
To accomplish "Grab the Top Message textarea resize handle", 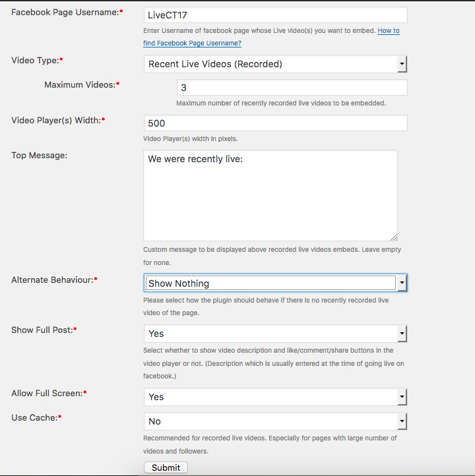I will click(394, 237).
